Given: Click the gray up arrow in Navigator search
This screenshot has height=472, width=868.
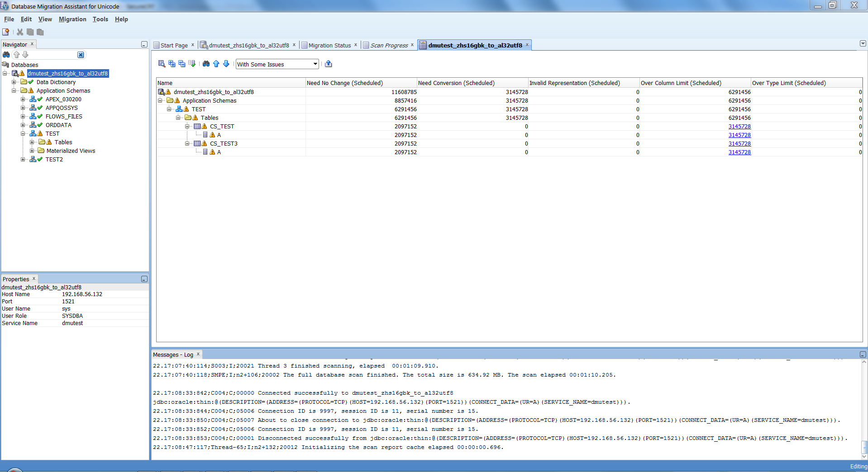Looking at the screenshot, I should tap(17, 55).
